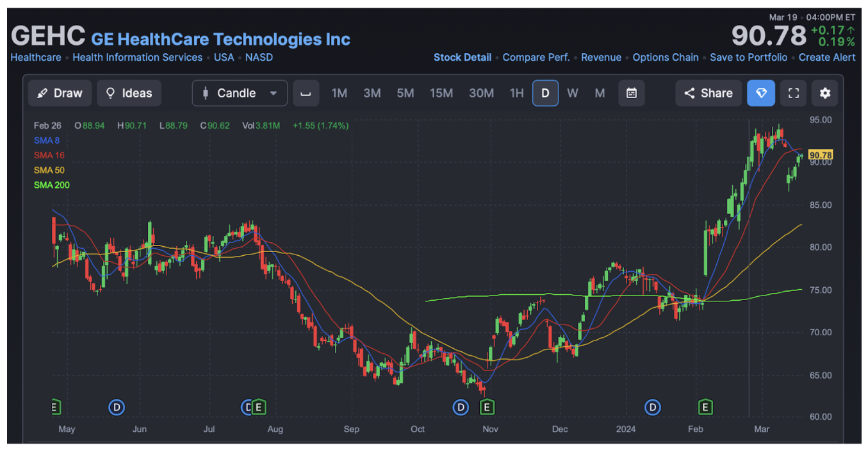Click the share icon on Share button
Screen dimensions: 868x452
click(689, 94)
